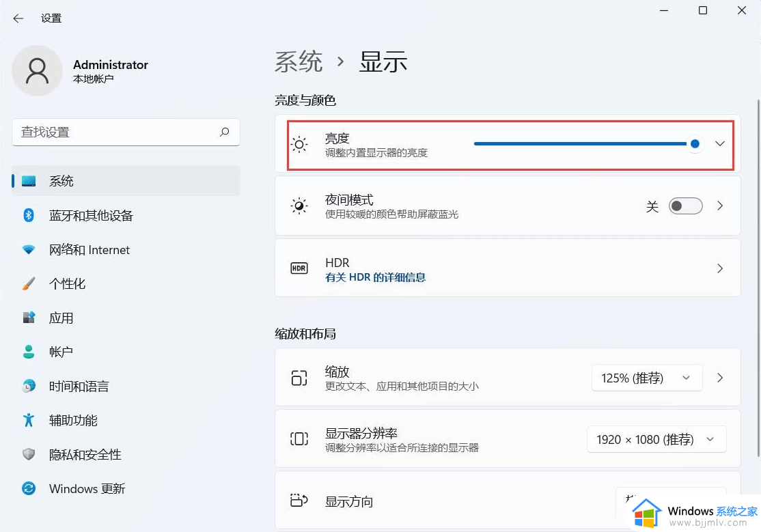Click the search magnifier icon
The width and height of the screenshot is (761, 532).
pyautogui.click(x=224, y=132)
